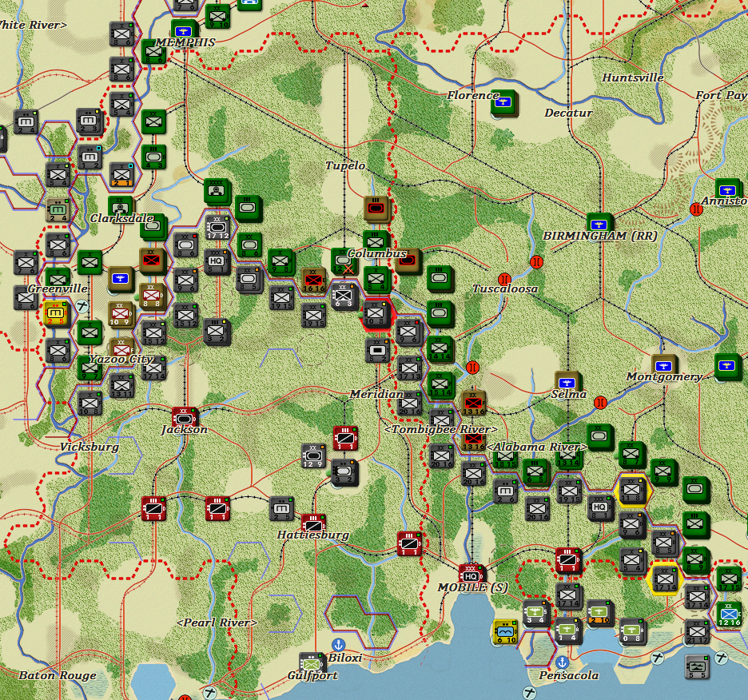
Task: Click the Clarksdale town label
Action: (121, 218)
